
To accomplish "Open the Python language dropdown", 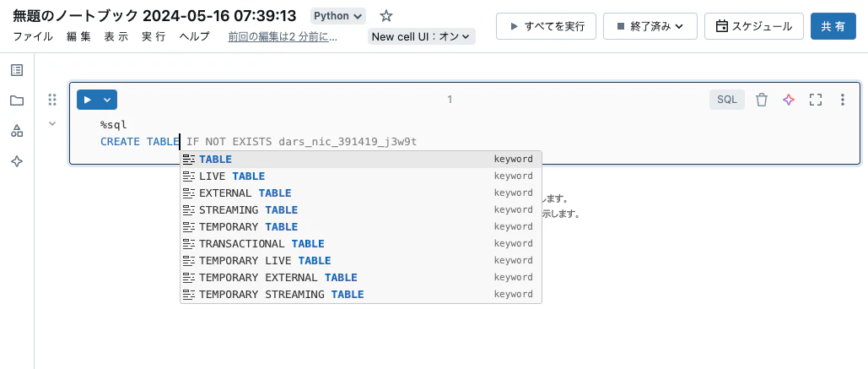I will 339,16.
